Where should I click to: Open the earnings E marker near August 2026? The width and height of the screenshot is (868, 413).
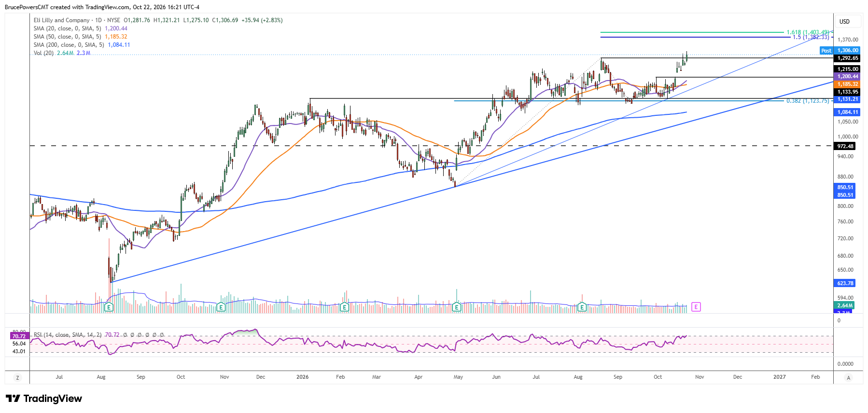[x=582, y=307]
